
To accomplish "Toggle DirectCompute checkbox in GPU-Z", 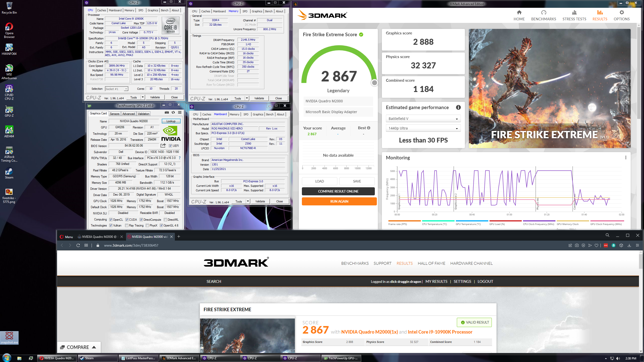I will click(x=141, y=220).
